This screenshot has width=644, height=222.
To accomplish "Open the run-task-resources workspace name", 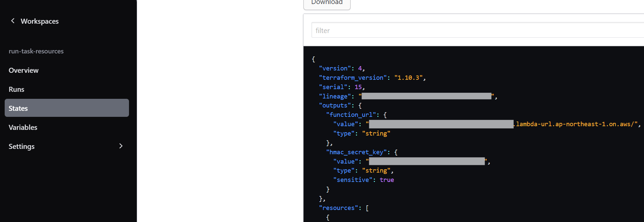I will [x=36, y=51].
